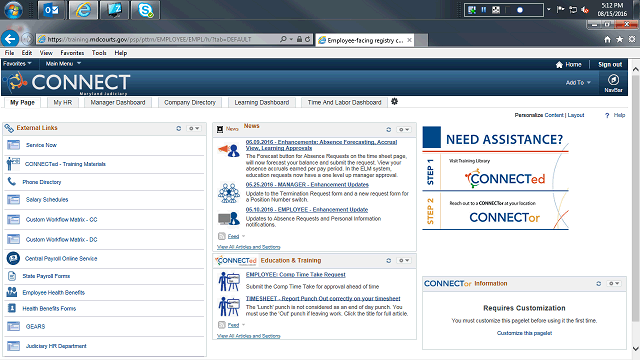Click the Home house icon
Image resolution: width=640 pixels, height=360 pixels.
pos(559,64)
